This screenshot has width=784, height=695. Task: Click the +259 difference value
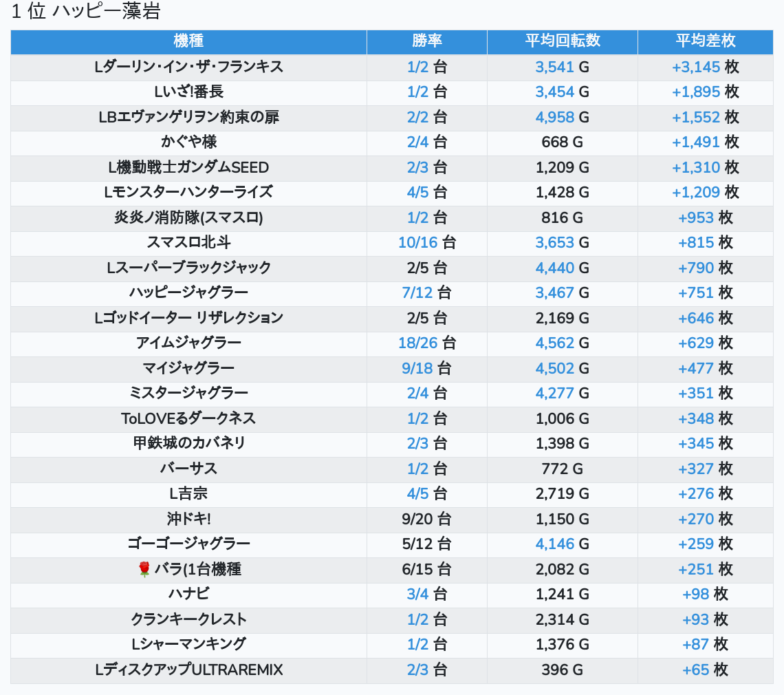[696, 544]
